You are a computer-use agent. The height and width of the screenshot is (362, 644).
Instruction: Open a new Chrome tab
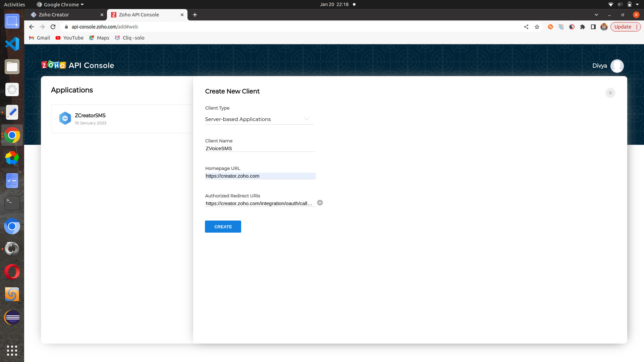click(x=195, y=15)
